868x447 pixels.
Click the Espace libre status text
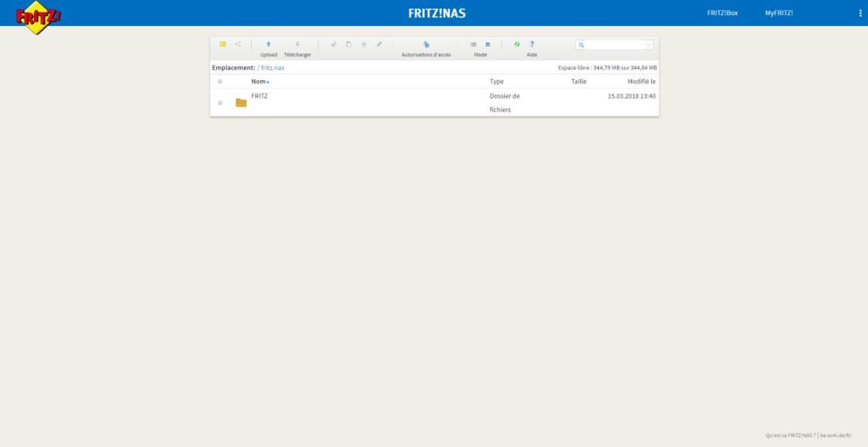tap(608, 68)
